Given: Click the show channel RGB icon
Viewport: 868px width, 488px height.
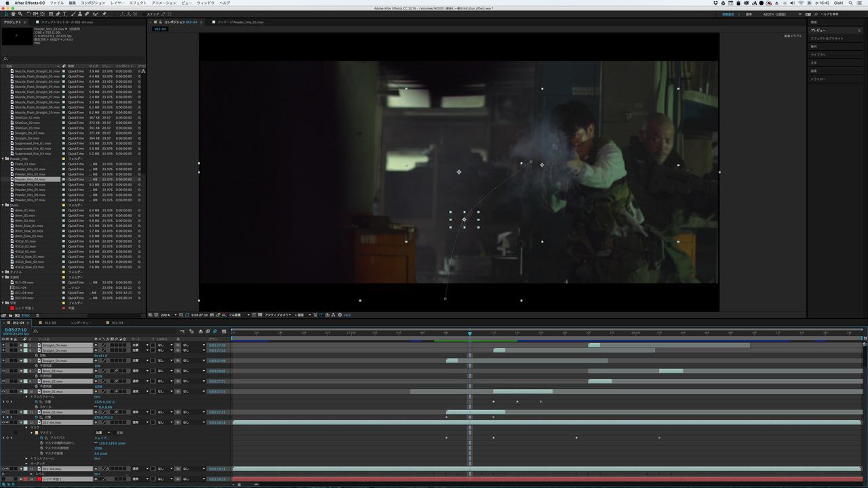Looking at the screenshot, I should (223, 314).
